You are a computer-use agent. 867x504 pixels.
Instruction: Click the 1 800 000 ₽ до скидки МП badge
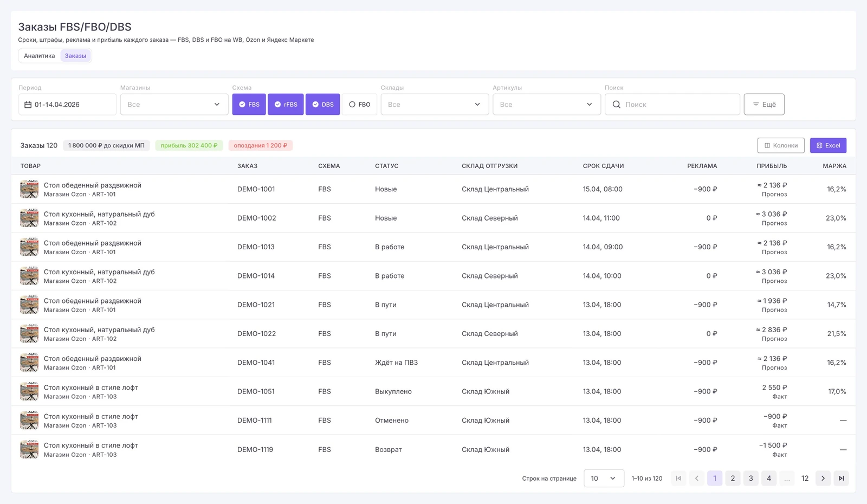tap(106, 145)
